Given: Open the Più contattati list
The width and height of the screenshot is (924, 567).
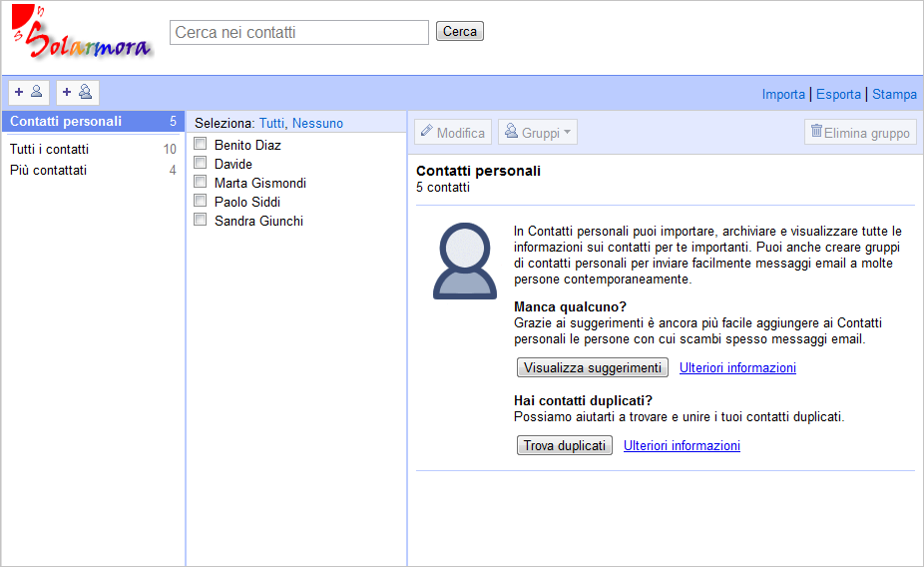Looking at the screenshot, I should 93,171.
